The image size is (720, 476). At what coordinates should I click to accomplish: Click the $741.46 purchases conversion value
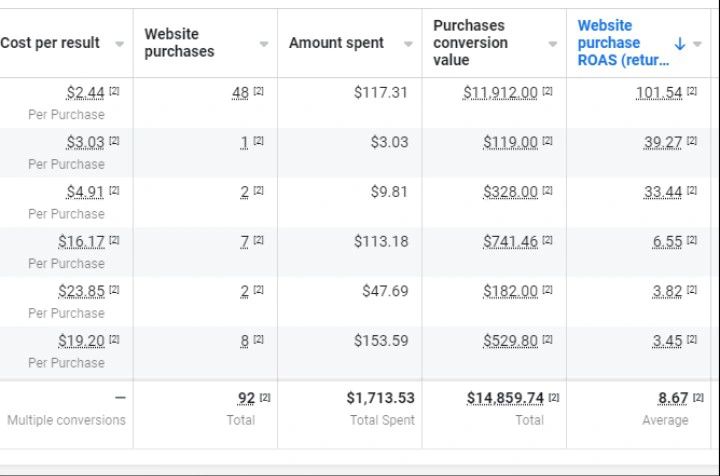click(x=510, y=242)
